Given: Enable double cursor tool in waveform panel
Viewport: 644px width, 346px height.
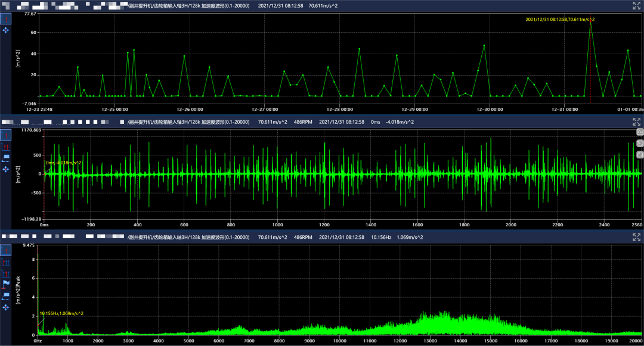Looking at the screenshot, I should coord(6,146).
